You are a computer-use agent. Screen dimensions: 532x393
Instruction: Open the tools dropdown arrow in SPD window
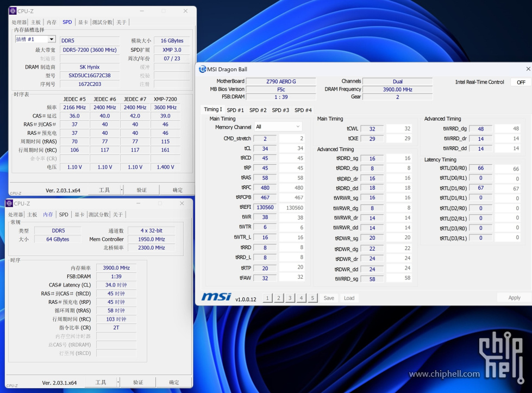click(122, 190)
